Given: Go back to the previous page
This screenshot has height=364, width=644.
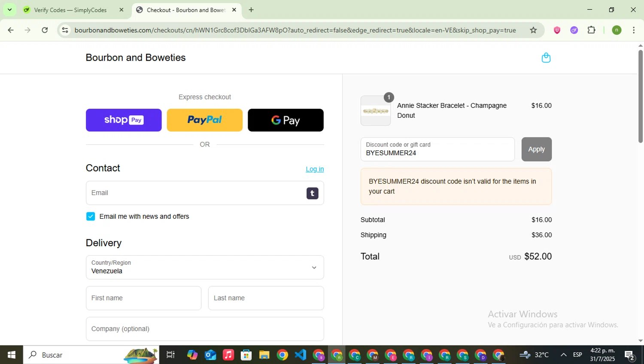Looking at the screenshot, I should coord(11,30).
